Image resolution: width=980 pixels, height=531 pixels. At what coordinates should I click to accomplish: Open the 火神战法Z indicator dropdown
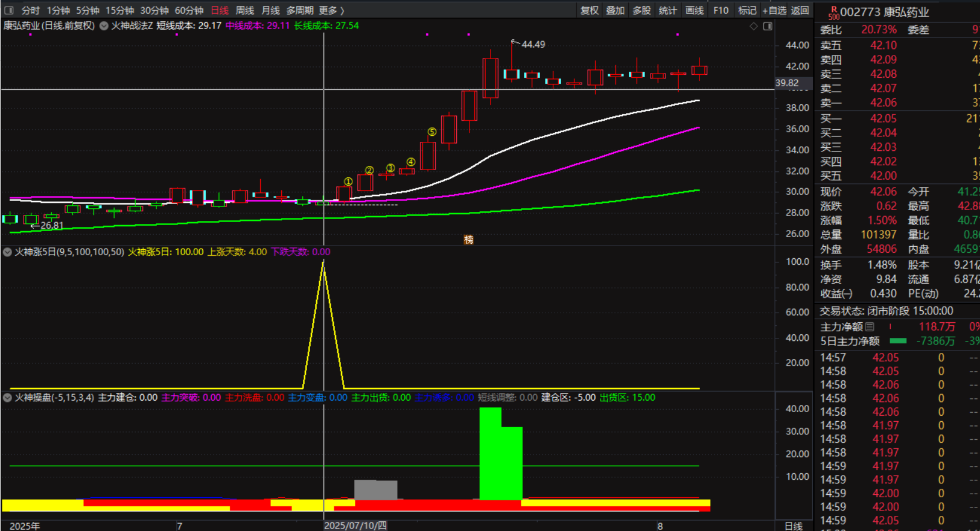pyautogui.click(x=104, y=26)
